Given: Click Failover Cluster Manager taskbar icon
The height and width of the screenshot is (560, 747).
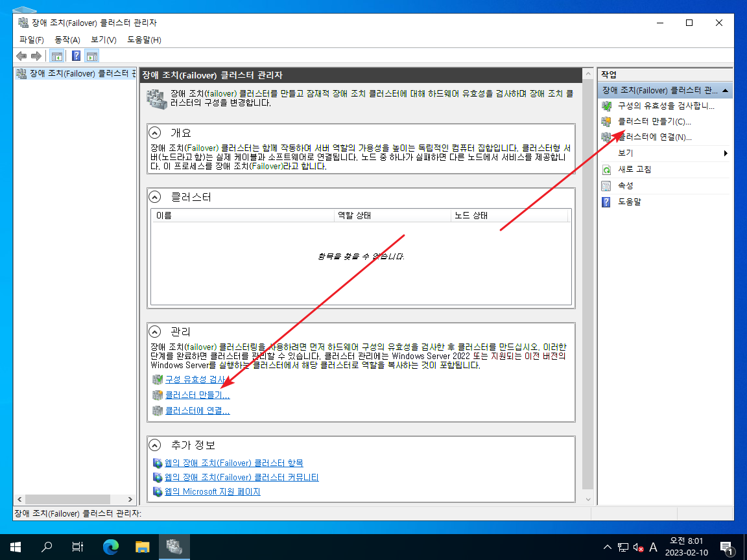Looking at the screenshot, I should 174,547.
